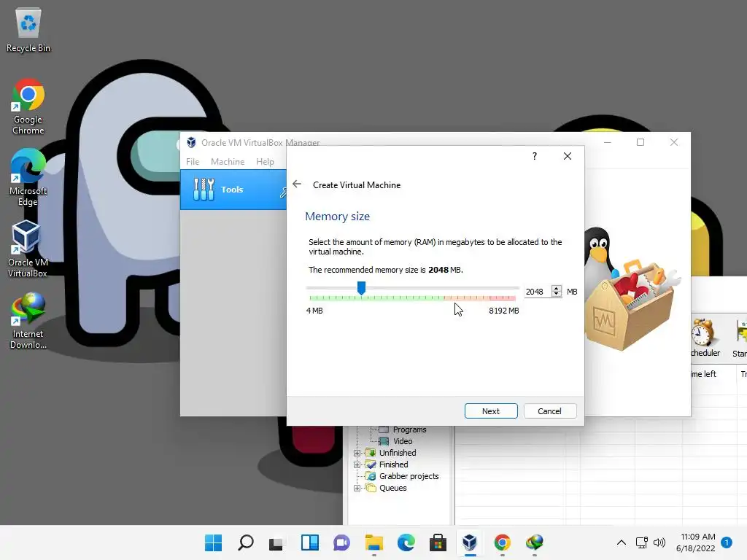The height and width of the screenshot is (560, 747).
Task: Switch to Chrome on the taskbar
Action: tap(502, 542)
